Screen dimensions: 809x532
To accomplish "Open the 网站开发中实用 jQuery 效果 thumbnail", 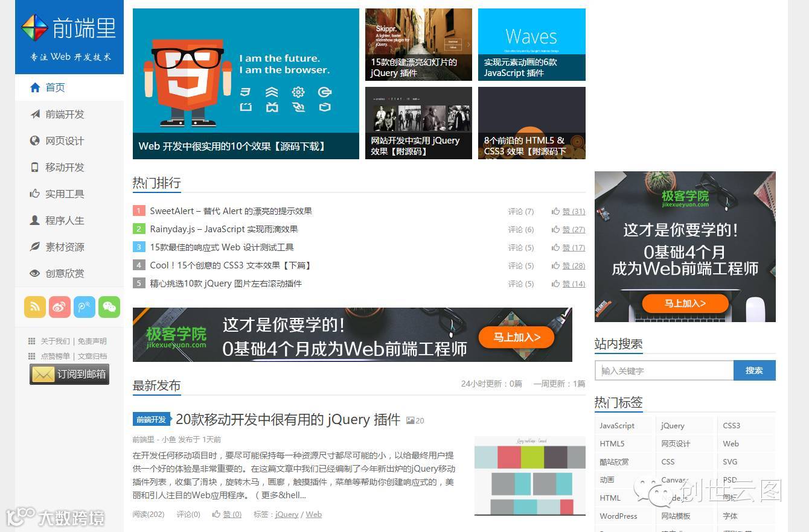I will [418, 123].
